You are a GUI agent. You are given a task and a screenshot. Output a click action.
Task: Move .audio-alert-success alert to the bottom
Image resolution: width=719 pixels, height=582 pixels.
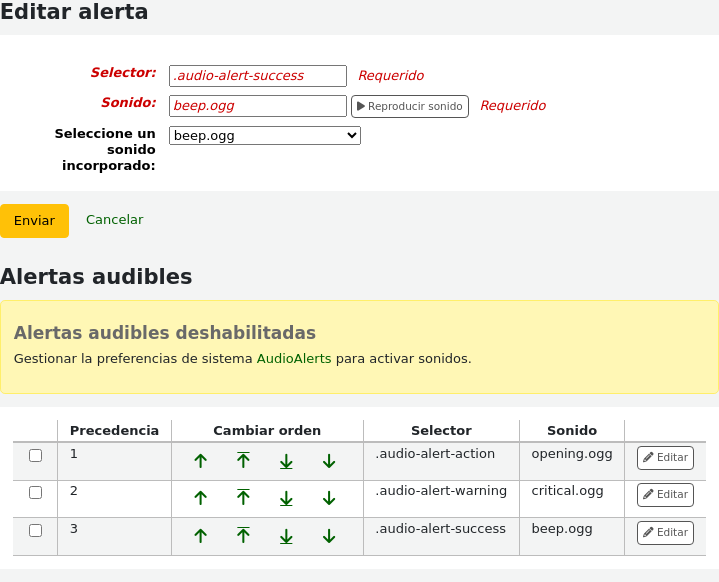(286, 536)
